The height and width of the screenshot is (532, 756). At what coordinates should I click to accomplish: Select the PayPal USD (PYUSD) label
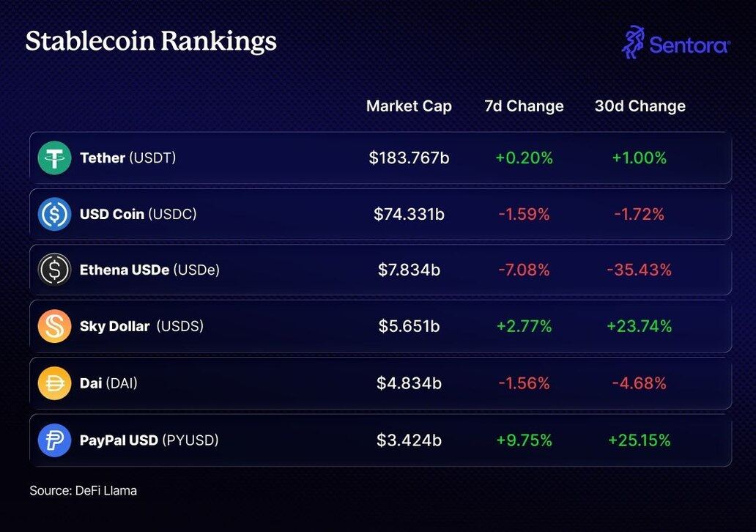[149, 440]
